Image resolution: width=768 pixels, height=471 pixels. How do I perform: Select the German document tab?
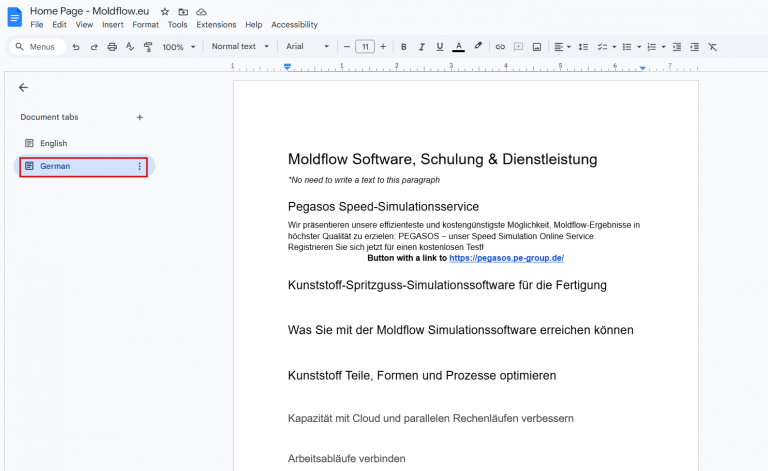pyautogui.click(x=83, y=166)
